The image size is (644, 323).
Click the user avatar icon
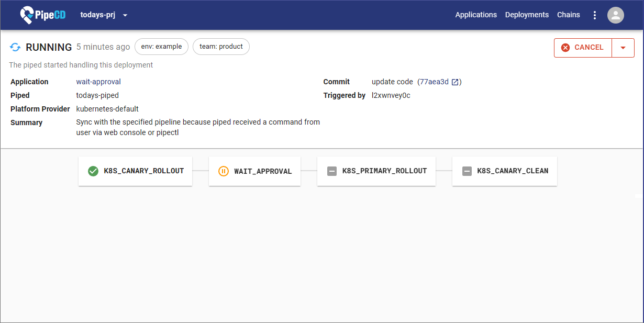(615, 15)
